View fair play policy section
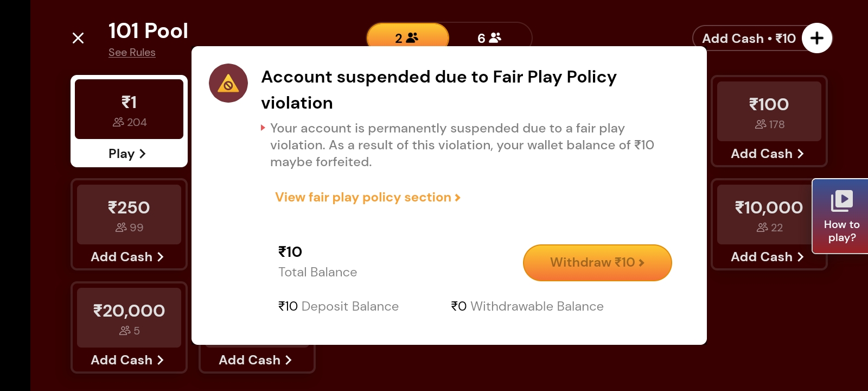 coord(367,197)
